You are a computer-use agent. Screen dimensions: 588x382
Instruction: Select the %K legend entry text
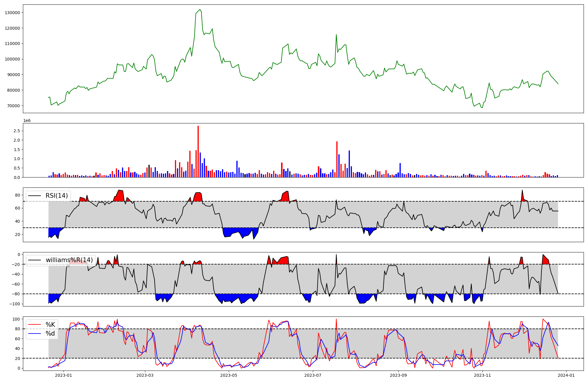50,325
